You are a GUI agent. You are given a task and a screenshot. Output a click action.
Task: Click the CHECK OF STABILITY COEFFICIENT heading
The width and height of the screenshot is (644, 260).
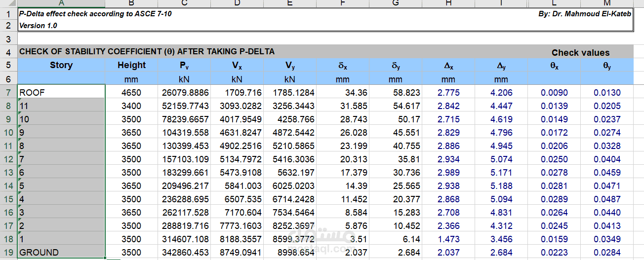click(147, 51)
